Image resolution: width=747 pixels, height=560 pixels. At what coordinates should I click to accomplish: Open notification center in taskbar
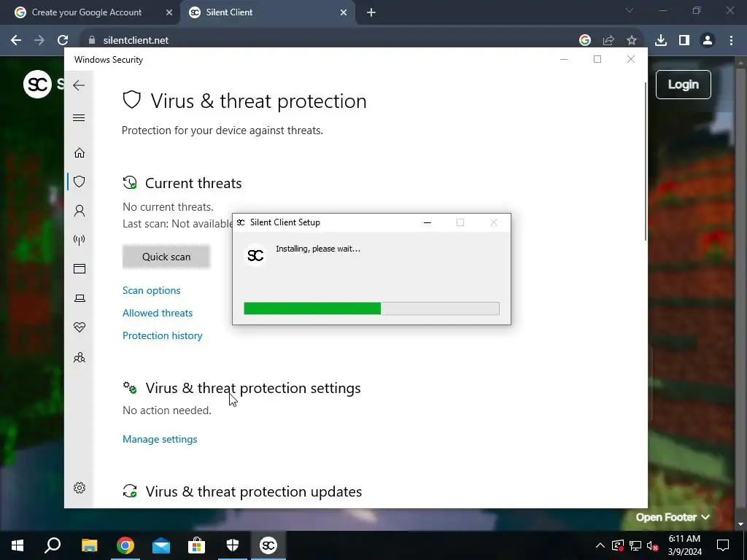[x=723, y=545]
